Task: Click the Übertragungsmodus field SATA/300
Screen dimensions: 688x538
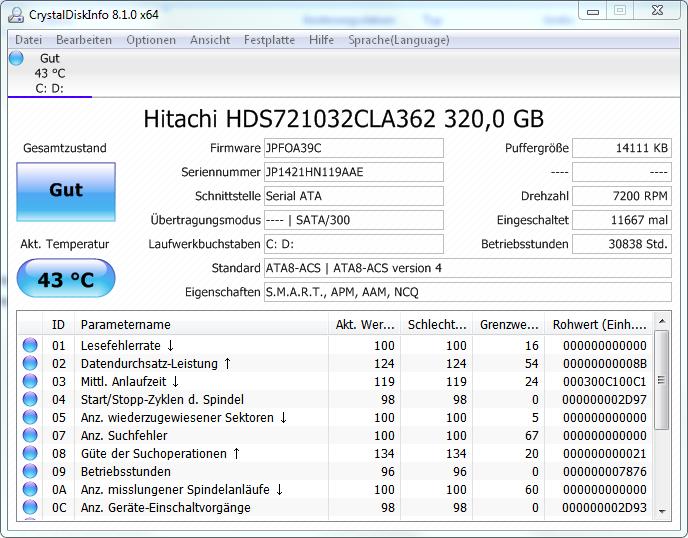Action: (354, 220)
